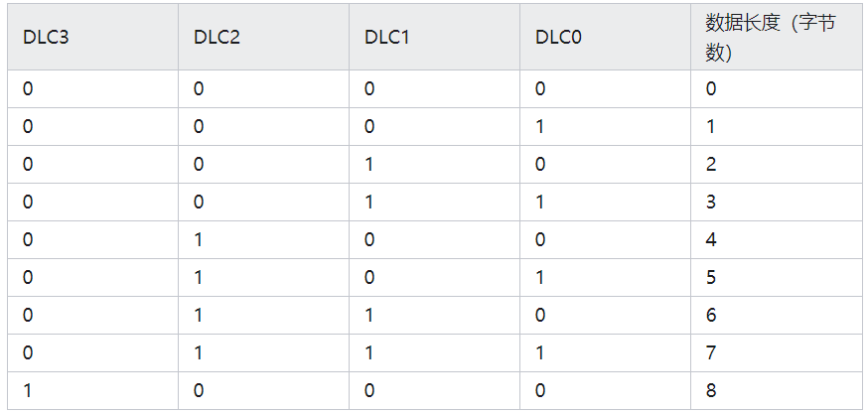The height and width of the screenshot is (413, 868).
Task: Click DLC2 cell in the length-8 row
Action: (199, 390)
